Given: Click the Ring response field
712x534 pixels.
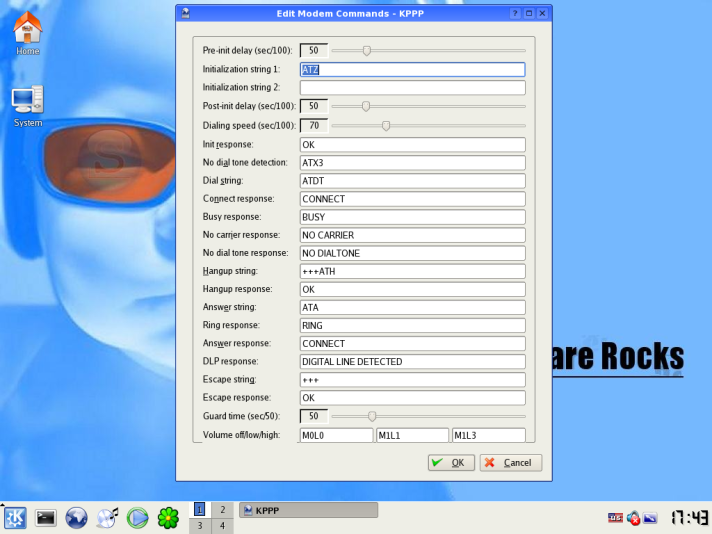Looking at the screenshot, I should [x=412, y=326].
